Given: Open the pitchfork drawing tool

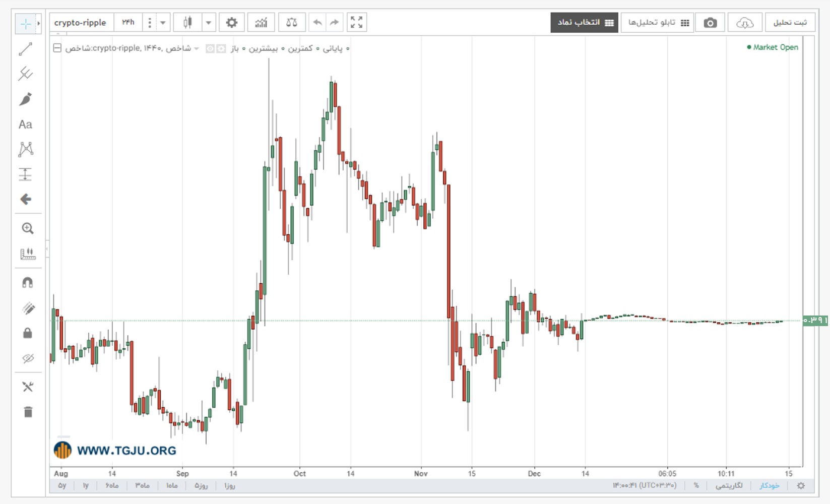Looking at the screenshot, I should pos(25,74).
